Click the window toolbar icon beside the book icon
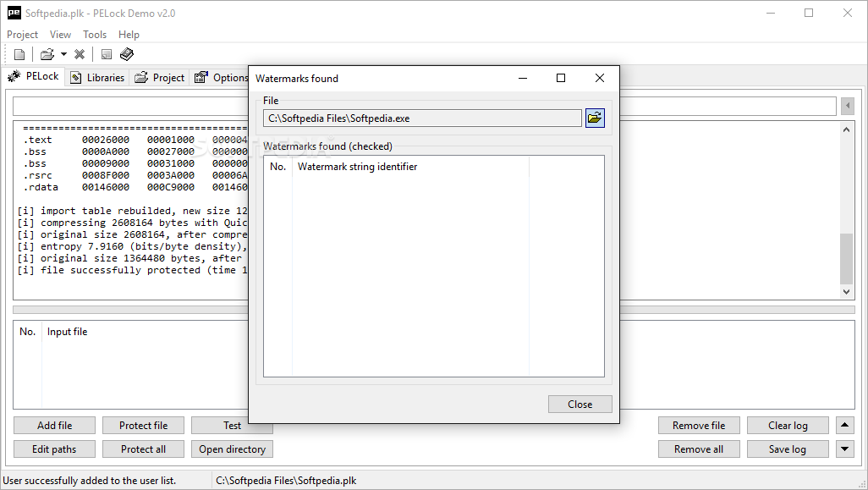 [107, 54]
